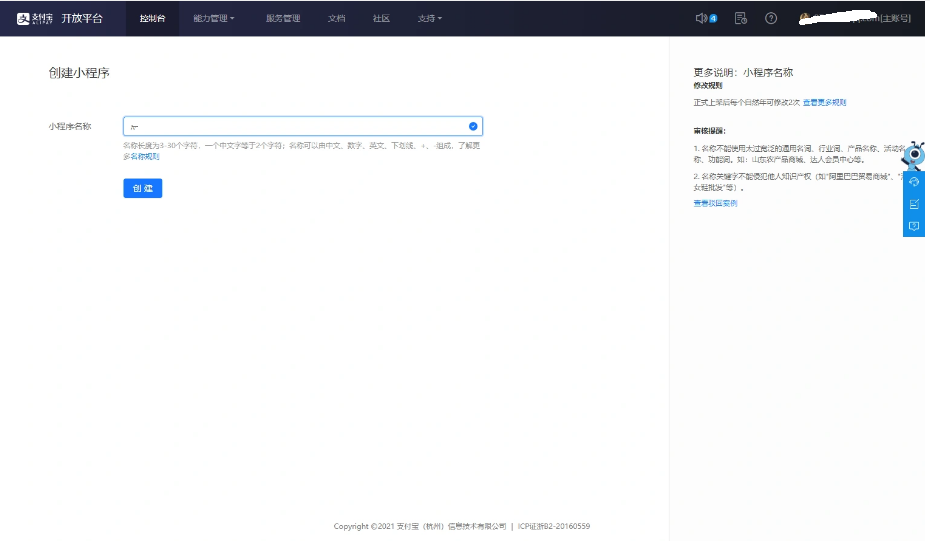Click the blue validation checkmark in name field
Screen dimensions: 930x541
coord(472,126)
